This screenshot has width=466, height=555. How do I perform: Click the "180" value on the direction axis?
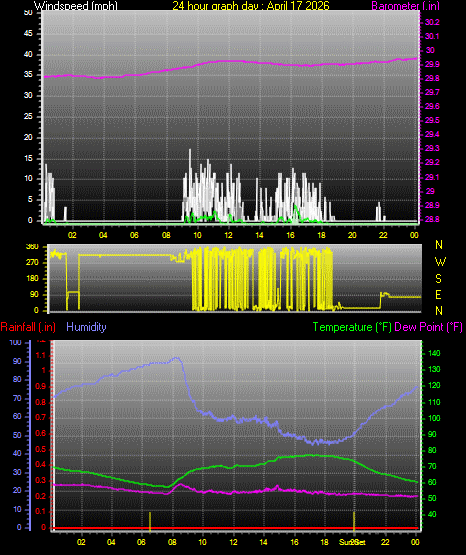pos(32,279)
